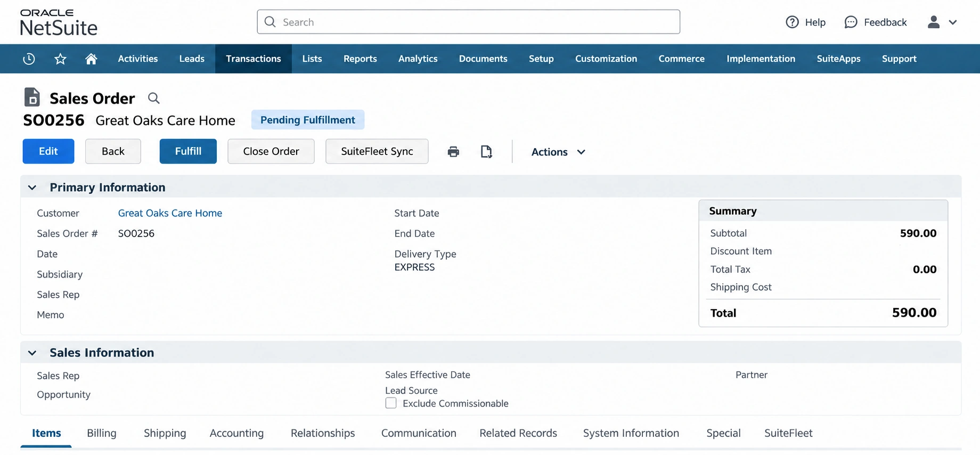Switch to the Accounting tab
The height and width of the screenshot is (455, 980).
[x=236, y=433]
